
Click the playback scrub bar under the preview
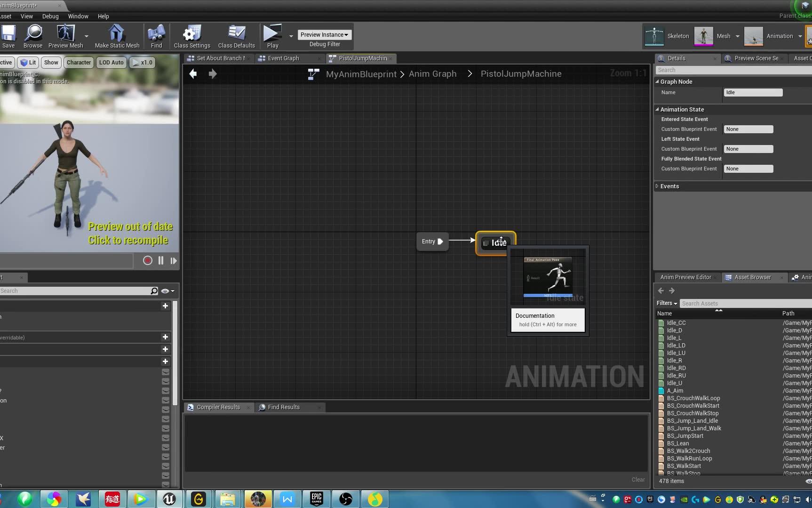66,260
